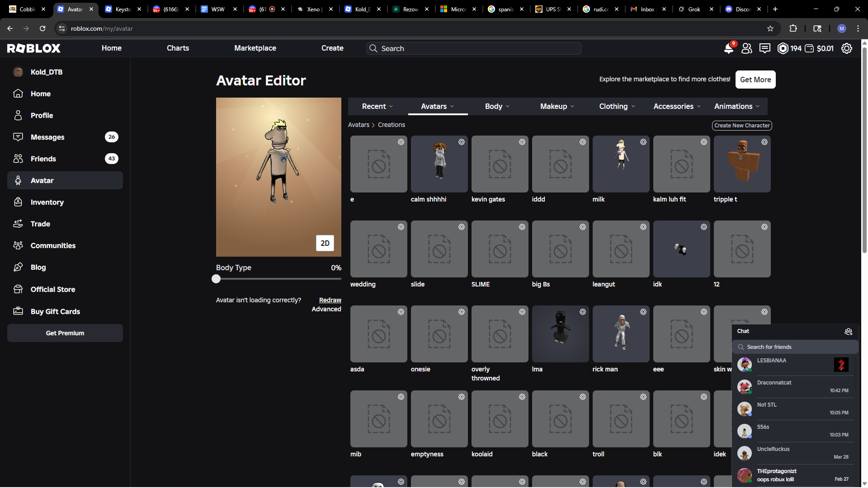
Task: Select the 'rick man' avatar thumbnail
Action: point(621,334)
